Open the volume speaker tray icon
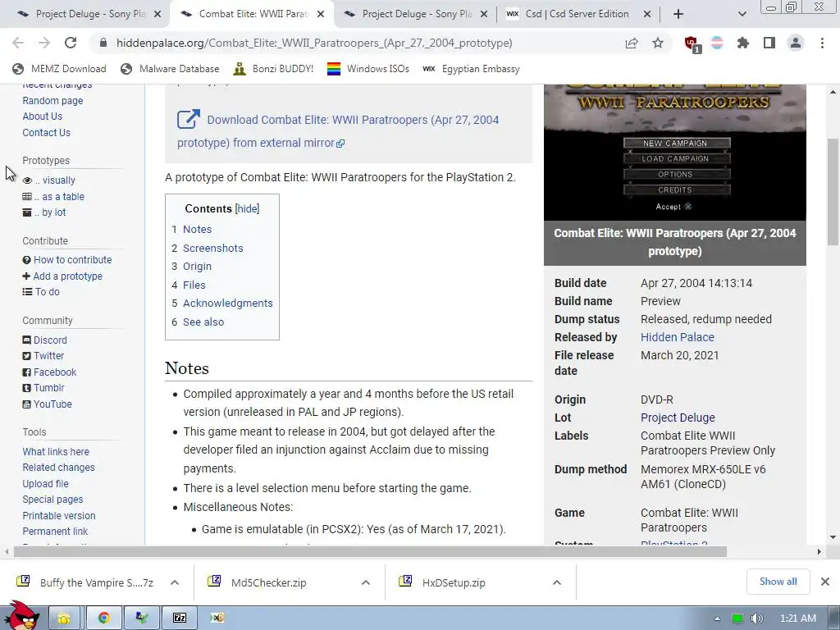 pos(756,619)
